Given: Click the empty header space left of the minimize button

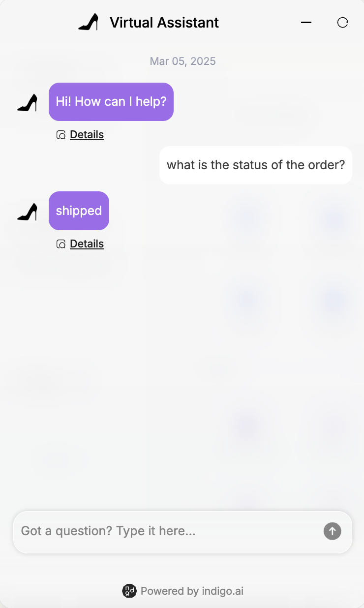Looking at the screenshot, I should (261, 23).
